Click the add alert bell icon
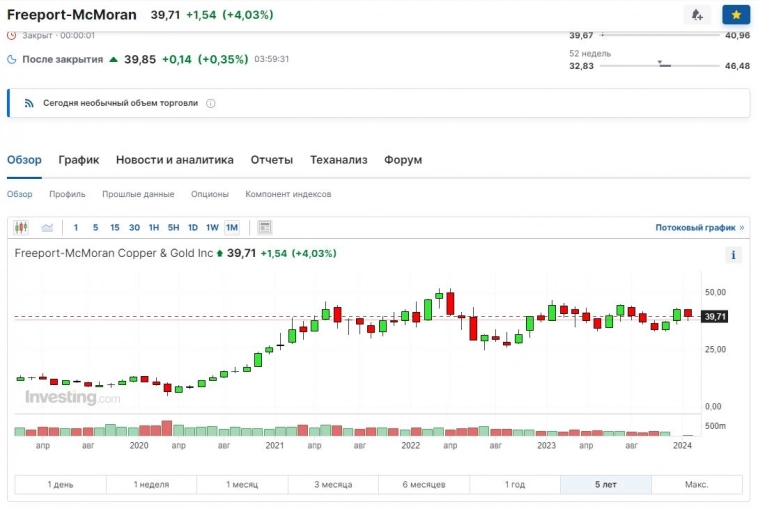 click(696, 15)
